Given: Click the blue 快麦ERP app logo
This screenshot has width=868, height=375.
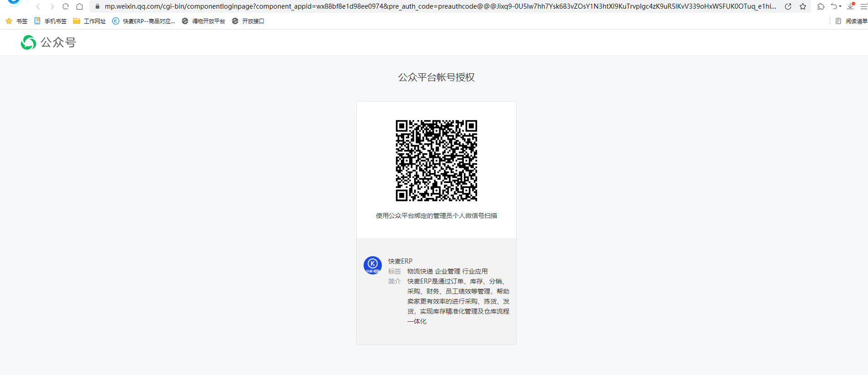Looking at the screenshot, I should (373, 265).
